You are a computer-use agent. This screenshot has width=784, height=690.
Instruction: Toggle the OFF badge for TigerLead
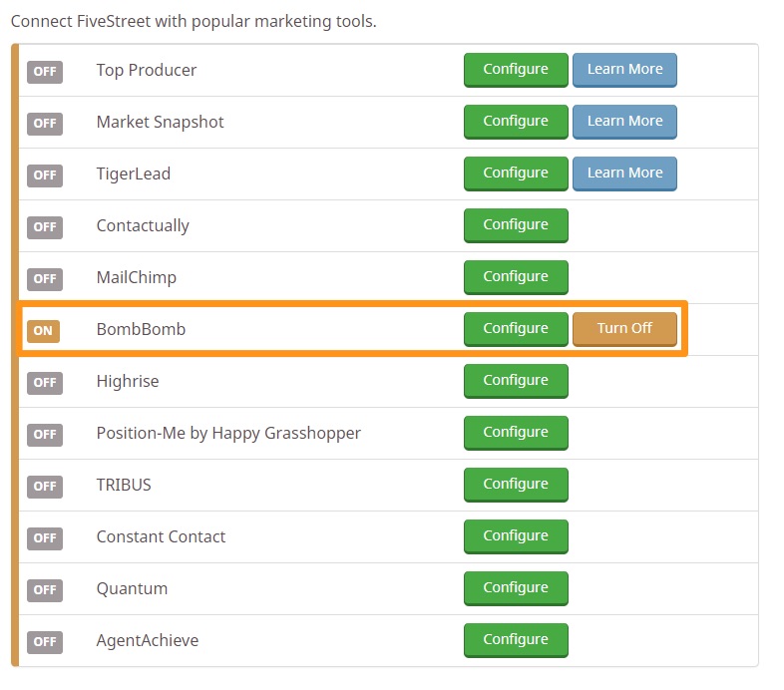point(45,175)
